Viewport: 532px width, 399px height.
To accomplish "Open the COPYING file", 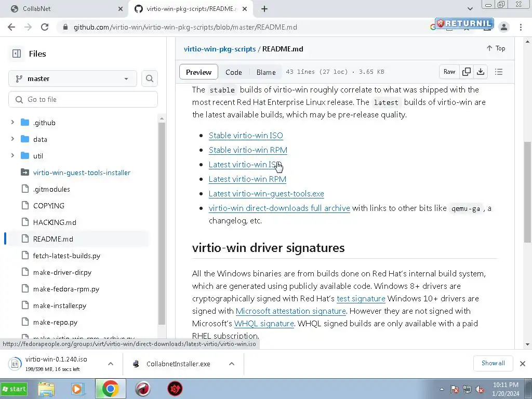I will pos(48,206).
